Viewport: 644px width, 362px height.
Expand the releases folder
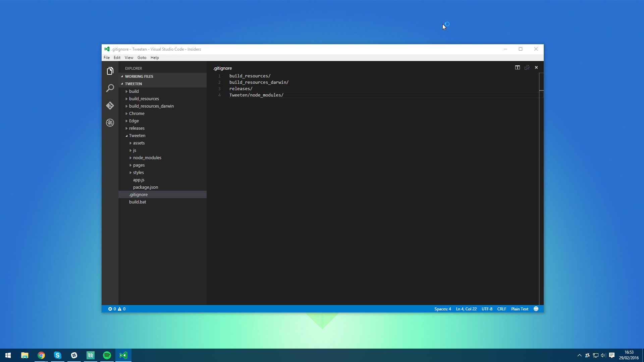click(x=162, y=128)
